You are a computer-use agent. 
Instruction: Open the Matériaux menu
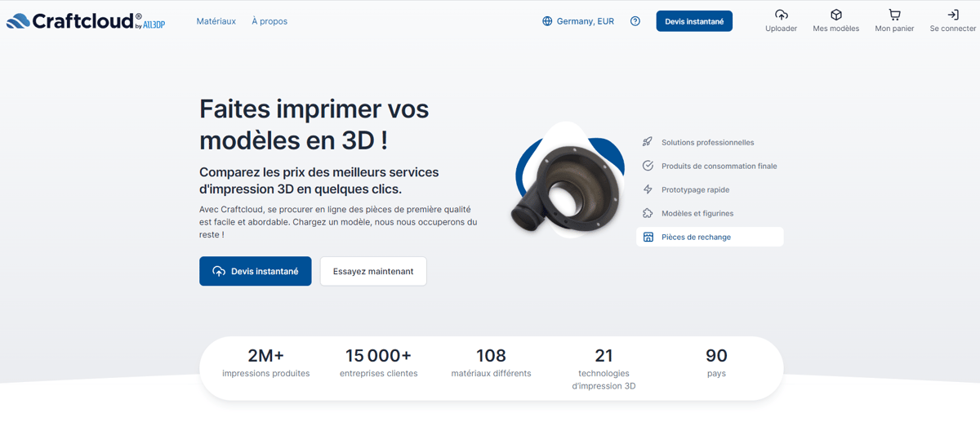coord(216,21)
